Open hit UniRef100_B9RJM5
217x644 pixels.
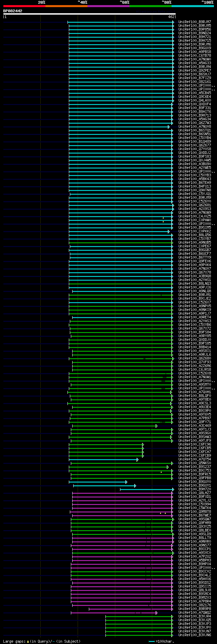point(195,26)
